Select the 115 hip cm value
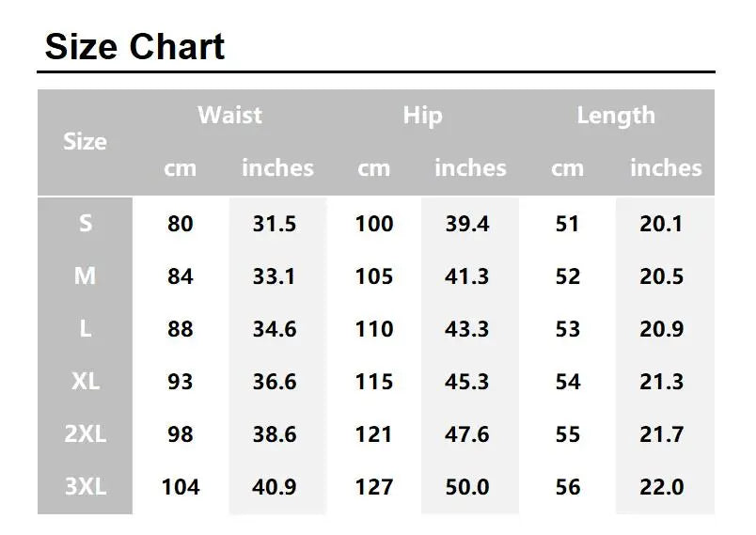The width and height of the screenshot is (756, 535). tap(374, 382)
